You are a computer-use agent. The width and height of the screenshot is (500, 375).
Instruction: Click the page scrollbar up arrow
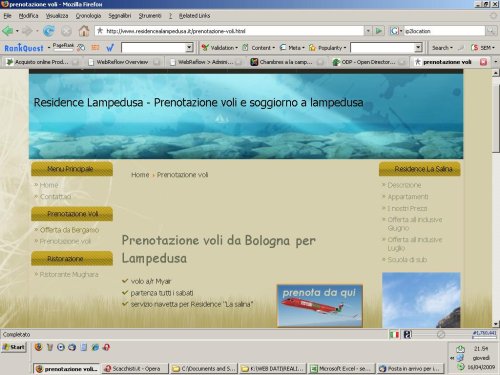(496, 73)
